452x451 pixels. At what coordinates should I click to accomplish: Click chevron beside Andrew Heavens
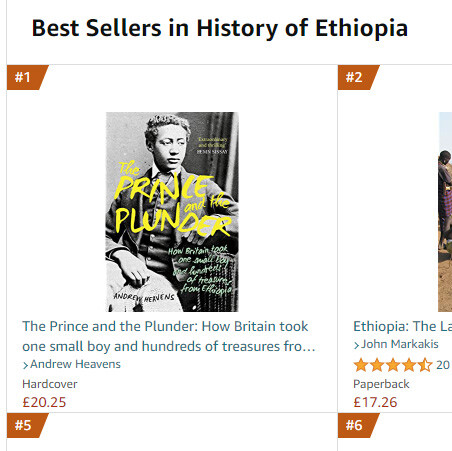pos(25,365)
